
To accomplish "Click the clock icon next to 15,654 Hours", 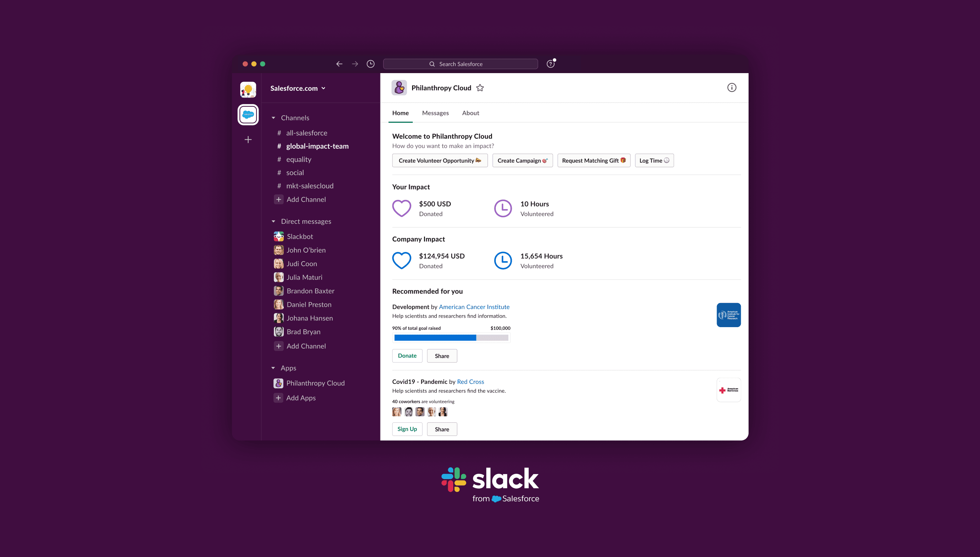I will (x=503, y=260).
